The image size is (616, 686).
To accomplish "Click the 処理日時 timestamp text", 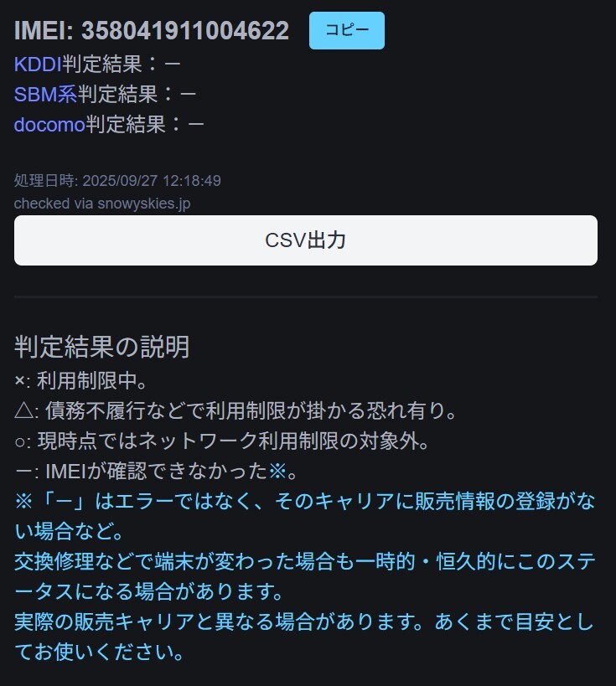I will [x=117, y=181].
